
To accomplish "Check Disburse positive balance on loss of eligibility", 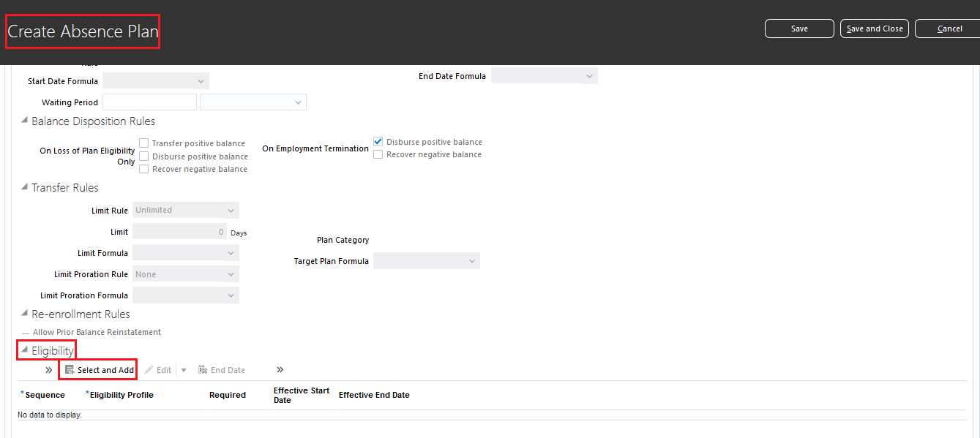I will click(x=143, y=156).
